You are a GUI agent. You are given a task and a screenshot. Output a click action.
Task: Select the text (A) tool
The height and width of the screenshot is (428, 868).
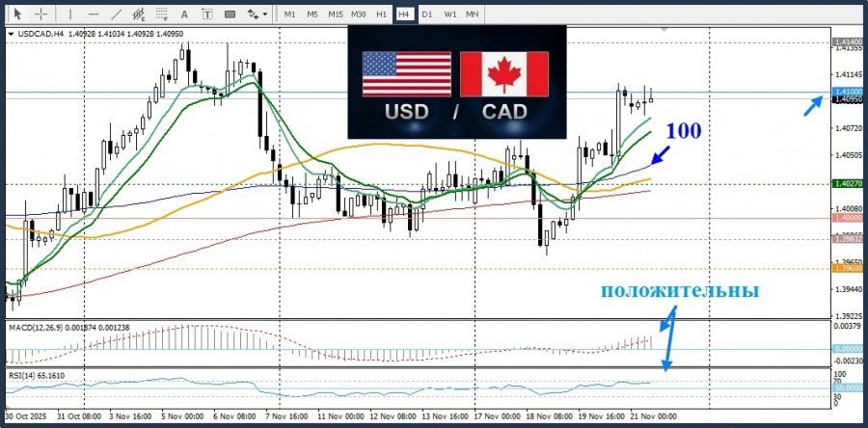click(185, 14)
